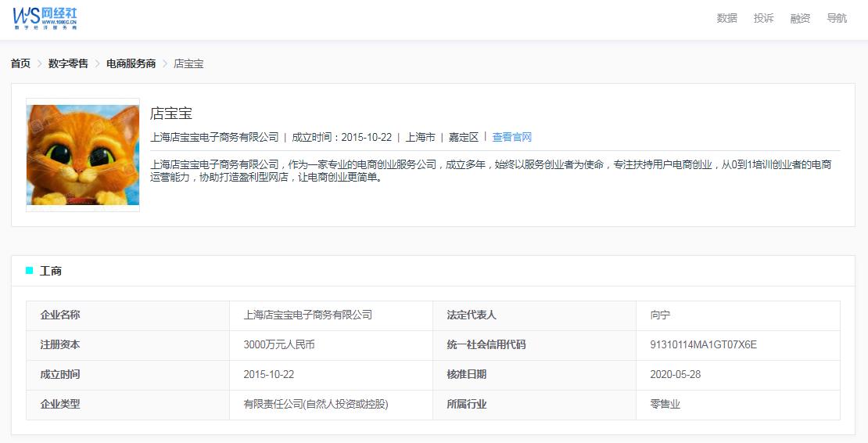Select 所属行业 label cell
The image size is (868, 443).
tap(534, 405)
